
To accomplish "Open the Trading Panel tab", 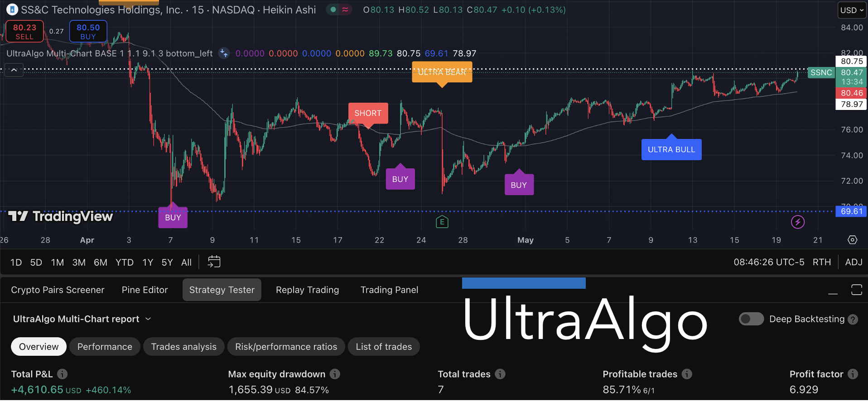I will (389, 290).
